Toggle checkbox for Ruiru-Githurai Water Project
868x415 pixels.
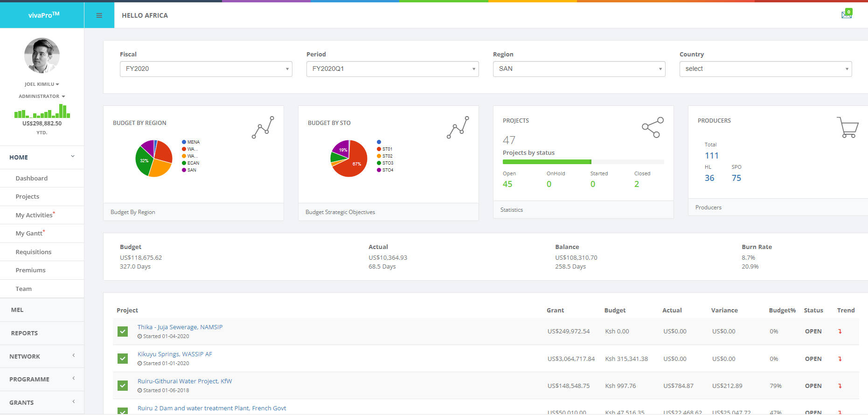click(123, 386)
